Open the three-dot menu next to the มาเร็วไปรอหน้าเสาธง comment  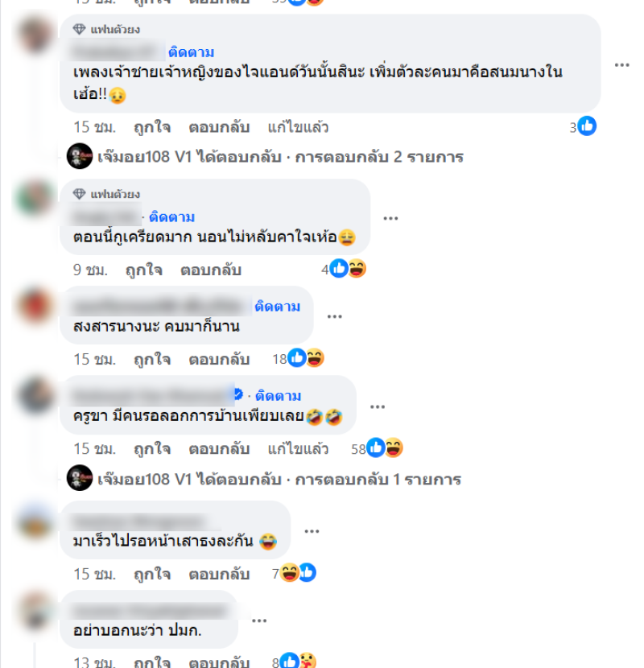(312, 531)
